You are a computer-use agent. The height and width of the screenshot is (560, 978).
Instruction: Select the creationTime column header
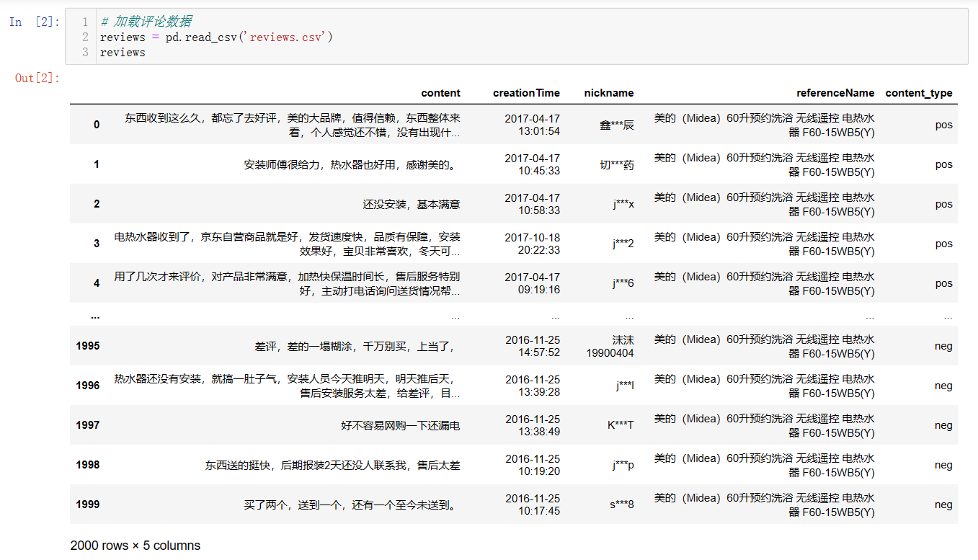point(527,93)
